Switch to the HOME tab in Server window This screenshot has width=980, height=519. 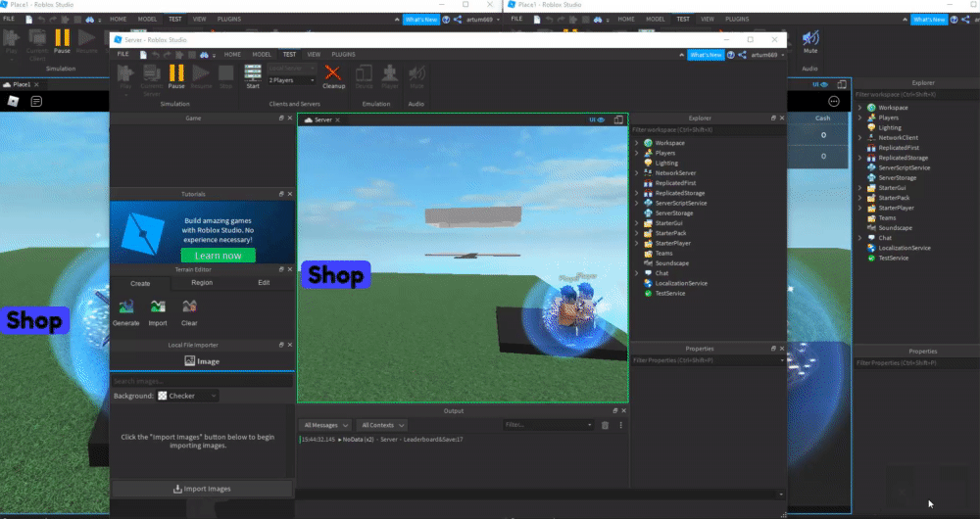pyautogui.click(x=232, y=55)
